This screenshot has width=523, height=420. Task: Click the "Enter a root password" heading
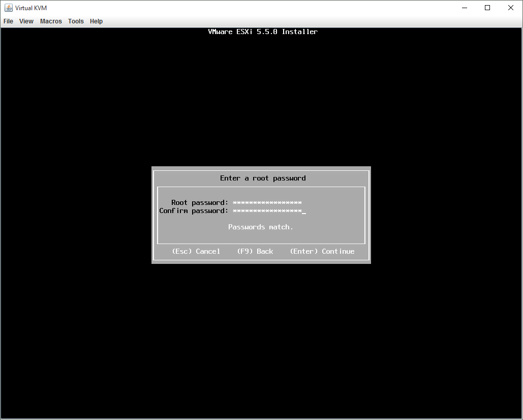[263, 178]
